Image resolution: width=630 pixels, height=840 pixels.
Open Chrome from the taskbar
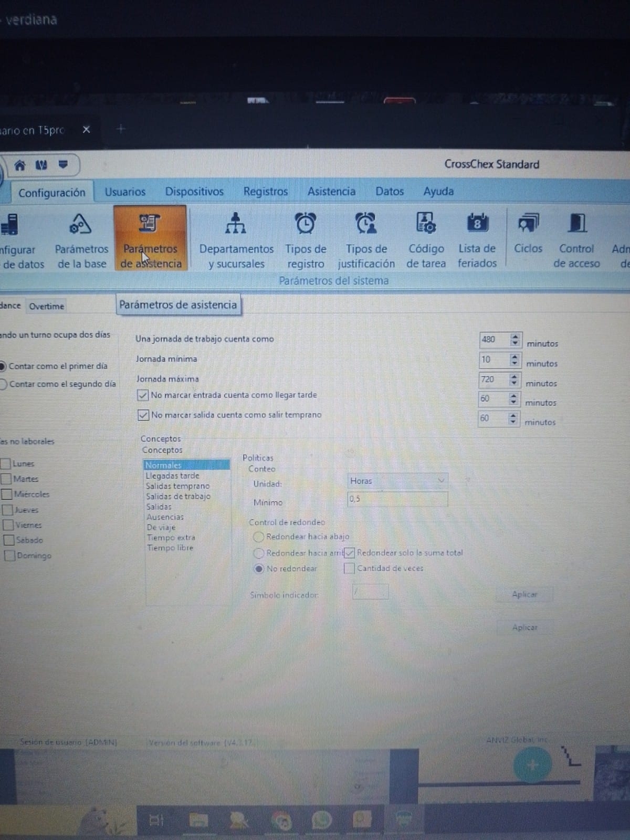click(281, 820)
